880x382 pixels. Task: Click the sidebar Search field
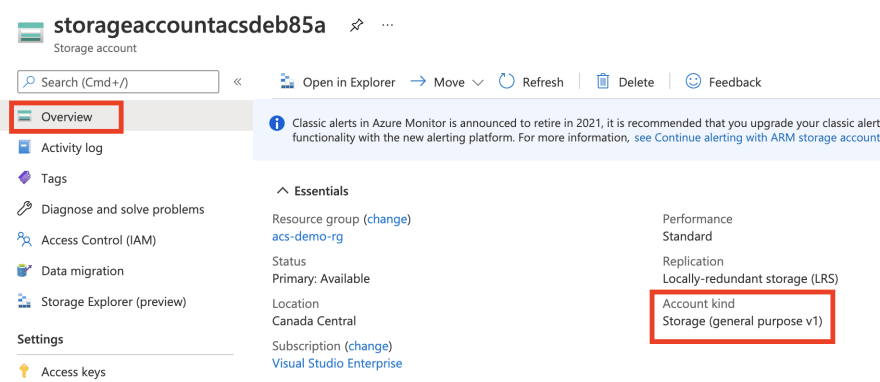pos(118,82)
